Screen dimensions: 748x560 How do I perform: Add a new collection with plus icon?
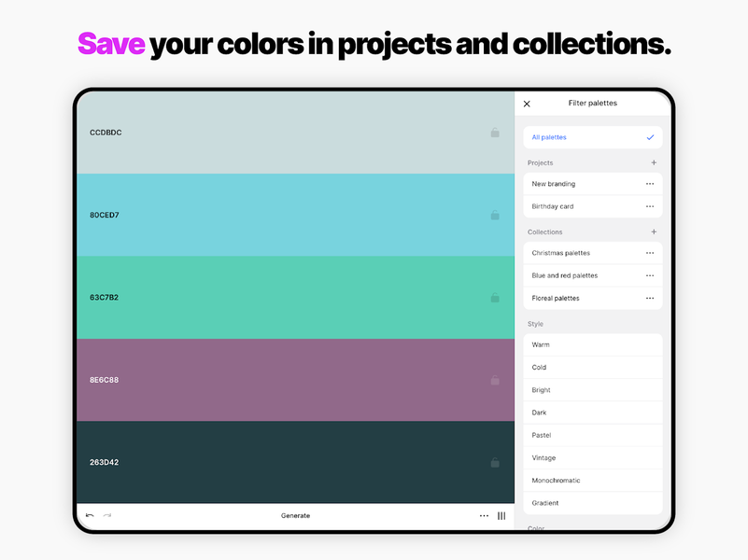tap(654, 231)
